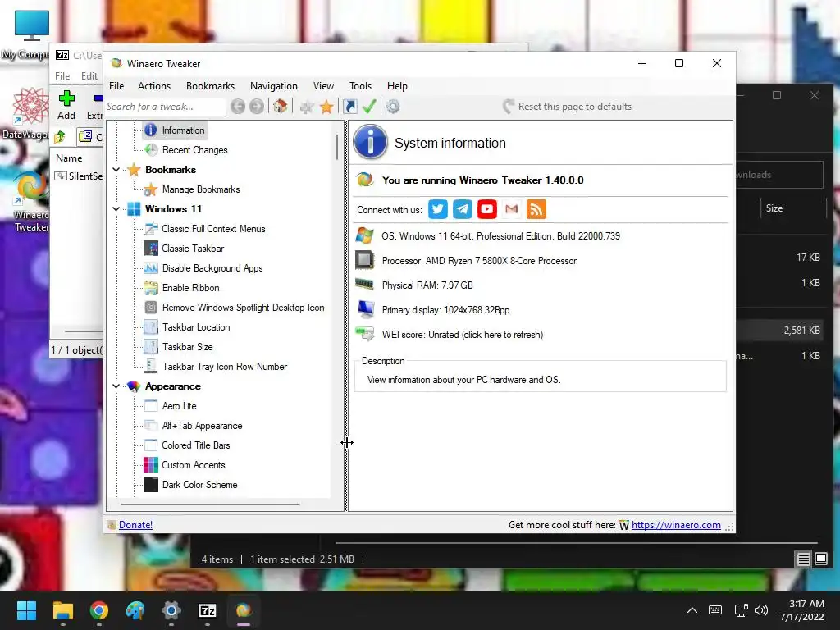Select Classic Taskbar tweak

193,249
